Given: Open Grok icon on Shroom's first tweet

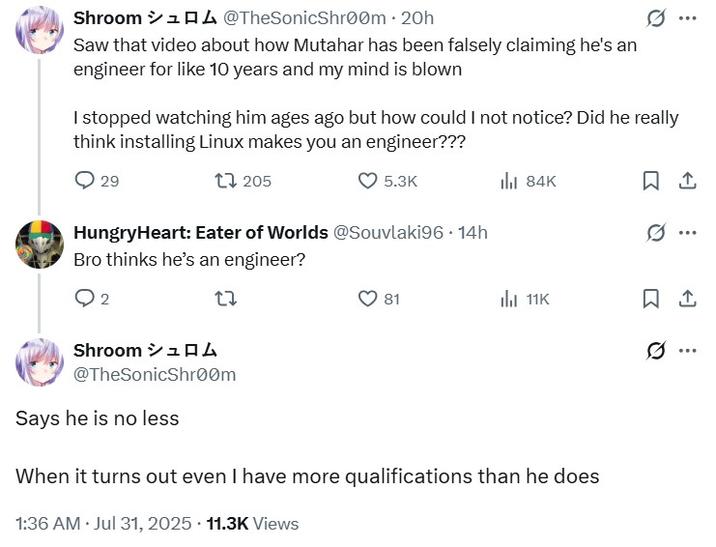Looking at the screenshot, I should pyautogui.click(x=656, y=19).
